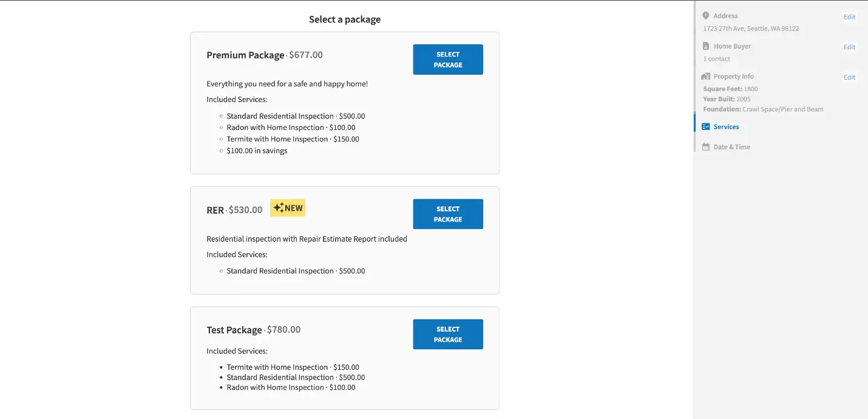Select the RER package
The width and height of the screenshot is (868, 419).
(x=448, y=214)
